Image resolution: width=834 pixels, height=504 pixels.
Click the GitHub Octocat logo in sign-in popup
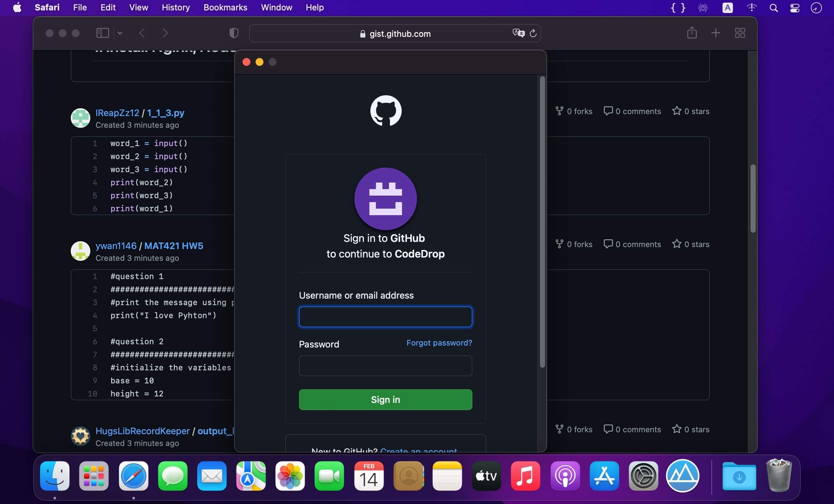point(385,111)
